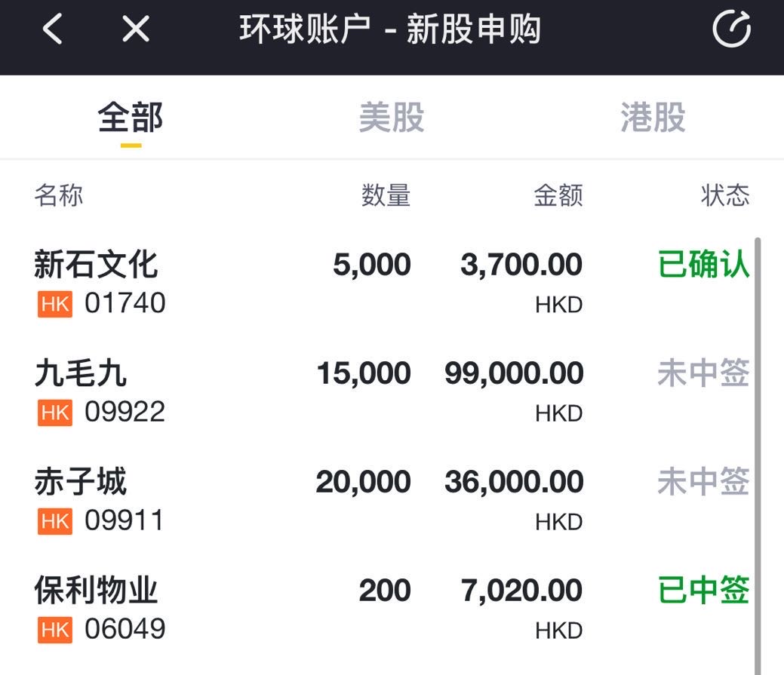Click the 已确认 status for 新石文化
Image resolution: width=784 pixels, height=675 pixels.
pos(703,264)
